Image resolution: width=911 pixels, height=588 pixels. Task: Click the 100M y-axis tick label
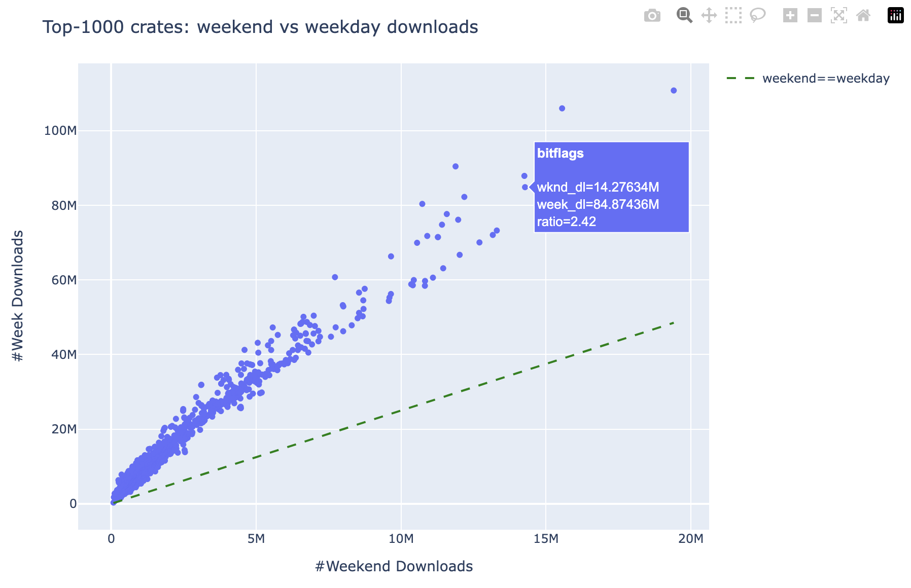pos(60,131)
